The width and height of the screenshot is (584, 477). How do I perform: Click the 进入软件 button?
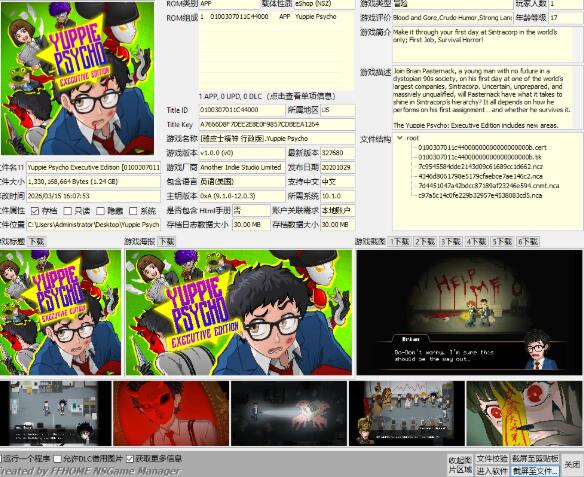492,471
